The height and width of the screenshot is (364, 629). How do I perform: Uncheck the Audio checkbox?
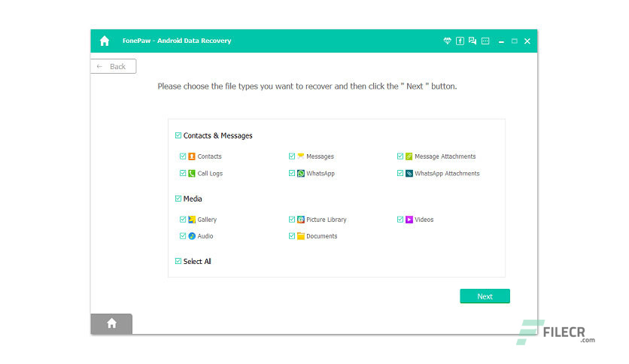[x=183, y=236]
